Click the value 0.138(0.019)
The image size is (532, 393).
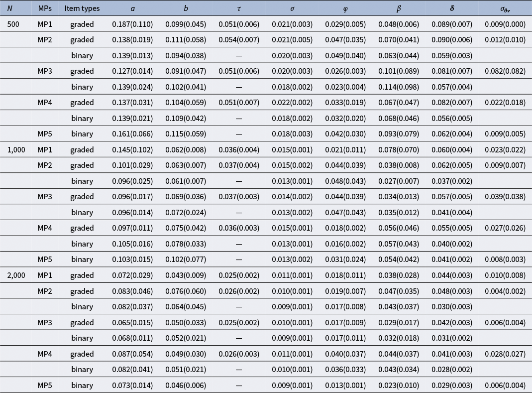(x=133, y=40)
